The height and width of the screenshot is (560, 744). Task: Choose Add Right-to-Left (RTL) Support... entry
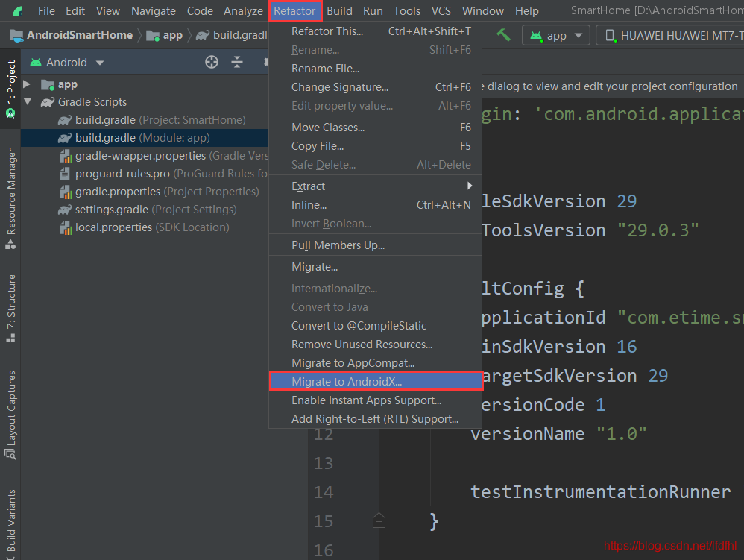tap(375, 419)
